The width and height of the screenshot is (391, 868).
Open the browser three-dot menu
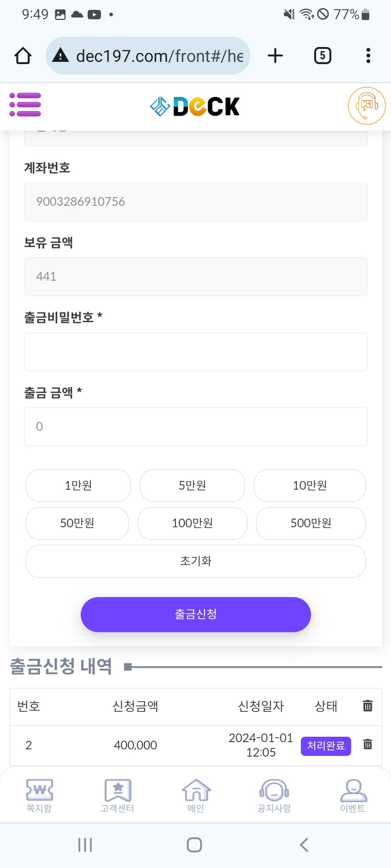pyautogui.click(x=368, y=56)
